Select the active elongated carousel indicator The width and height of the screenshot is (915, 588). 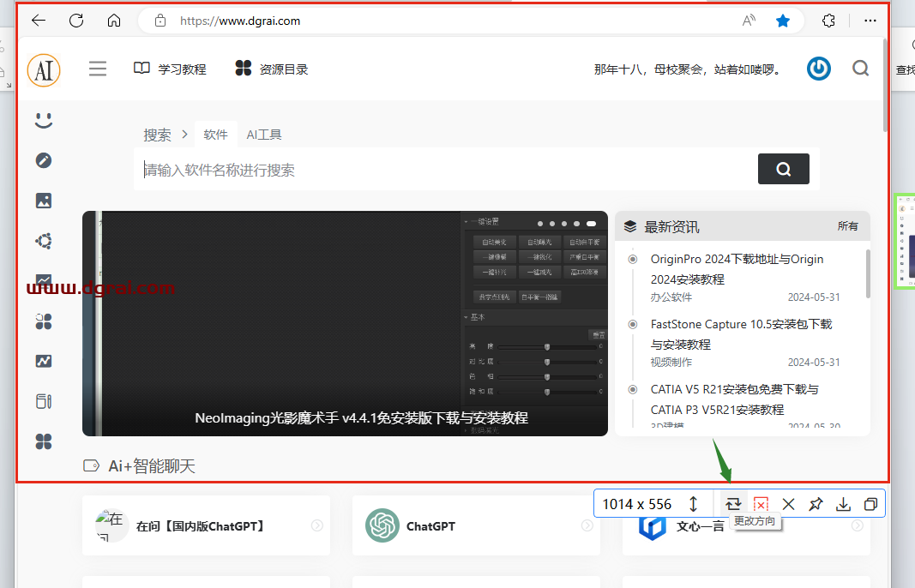pos(591,224)
